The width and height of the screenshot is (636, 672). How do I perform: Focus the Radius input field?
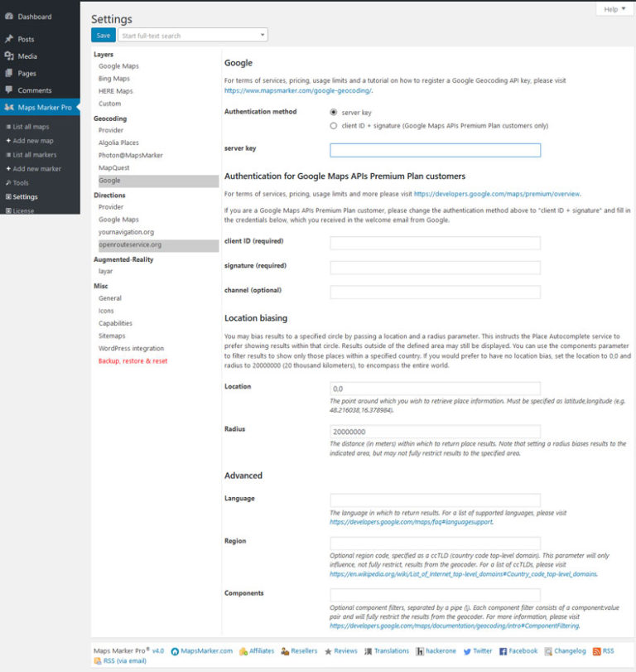[x=435, y=432]
